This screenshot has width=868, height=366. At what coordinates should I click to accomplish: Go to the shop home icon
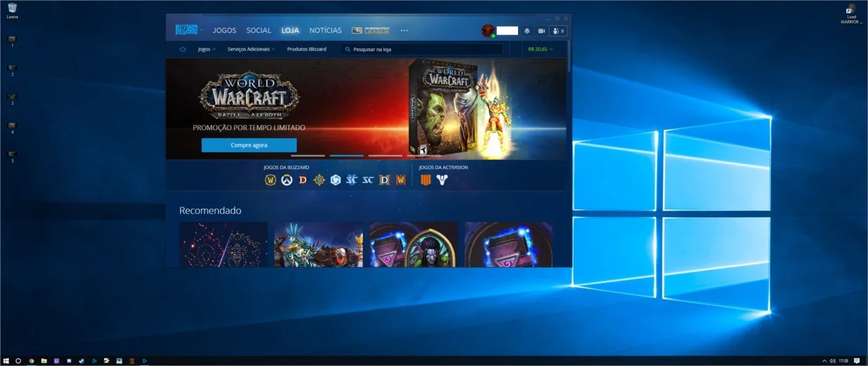click(x=182, y=49)
